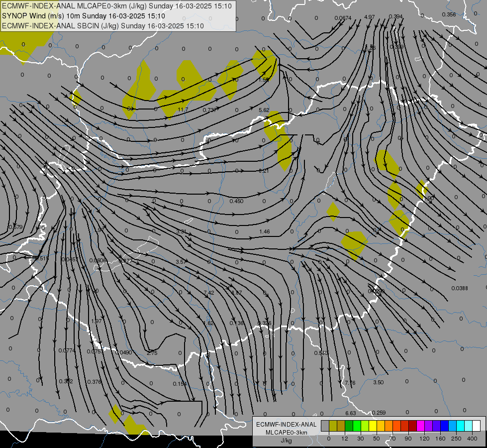Image resolution: width=487 pixels, height=448 pixels.
Task: Click the map value '0.0490'
Action: click(x=123, y=352)
